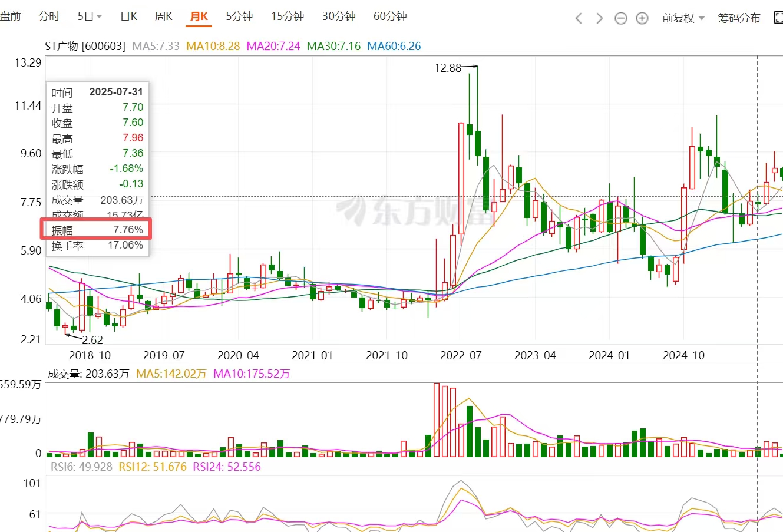
Task: Click volume MA10:175.52万 label
Action: (252, 374)
